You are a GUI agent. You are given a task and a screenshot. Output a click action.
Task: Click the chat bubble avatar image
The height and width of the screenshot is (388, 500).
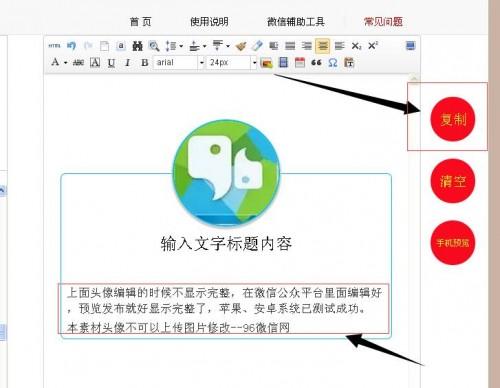click(226, 173)
